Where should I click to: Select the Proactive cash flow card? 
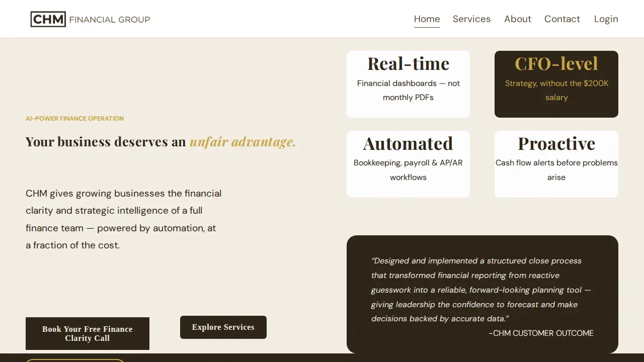556,164
